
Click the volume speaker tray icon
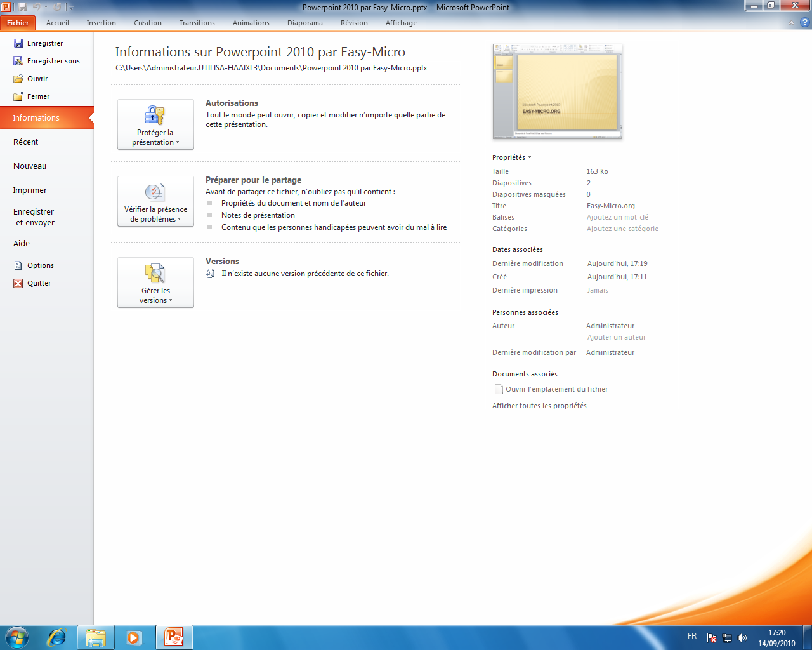(x=742, y=638)
